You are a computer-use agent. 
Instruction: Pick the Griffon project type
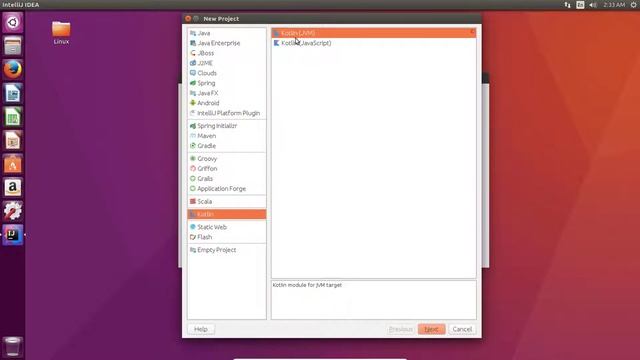click(227, 169)
